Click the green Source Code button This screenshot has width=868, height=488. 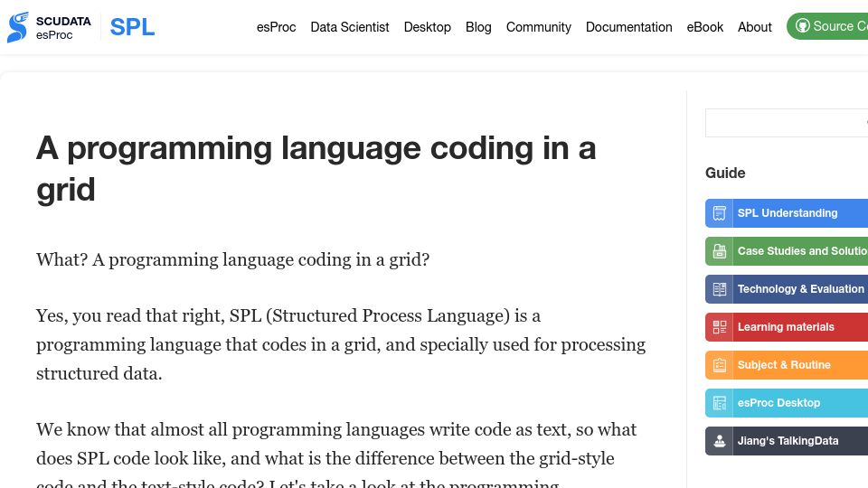point(827,26)
